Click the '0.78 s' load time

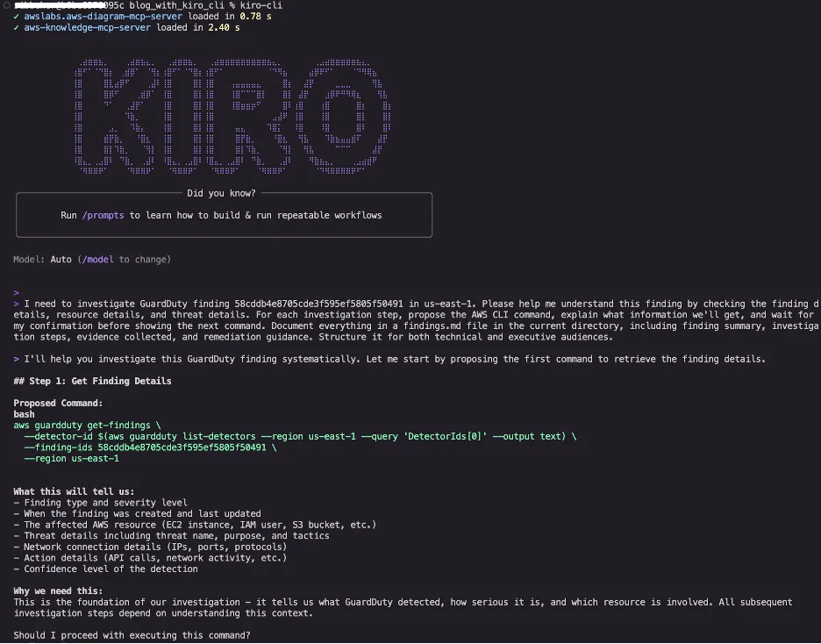point(255,16)
